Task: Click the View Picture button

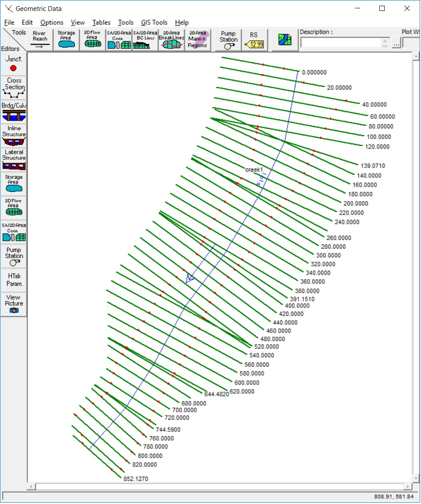Action: [x=14, y=304]
